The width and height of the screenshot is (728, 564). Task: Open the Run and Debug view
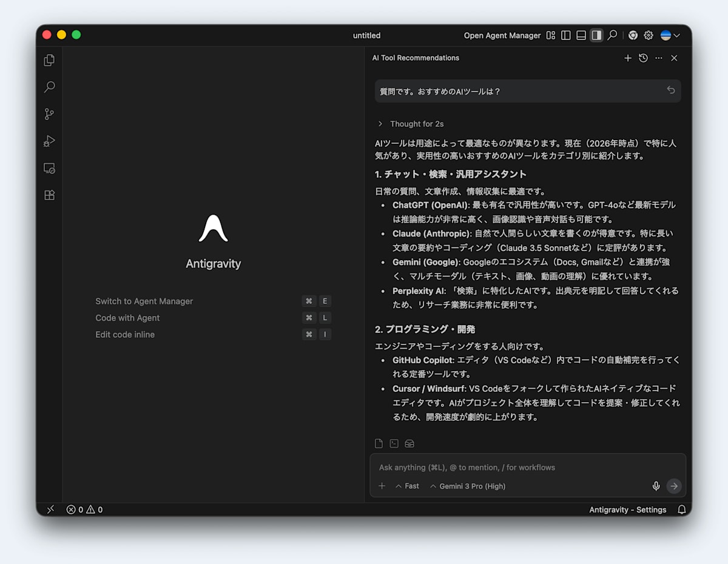tap(50, 141)
